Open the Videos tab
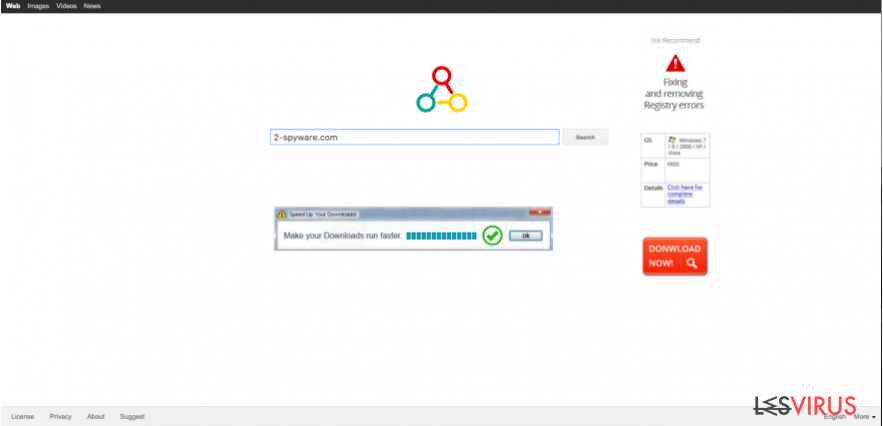 [x=66, y=6]
